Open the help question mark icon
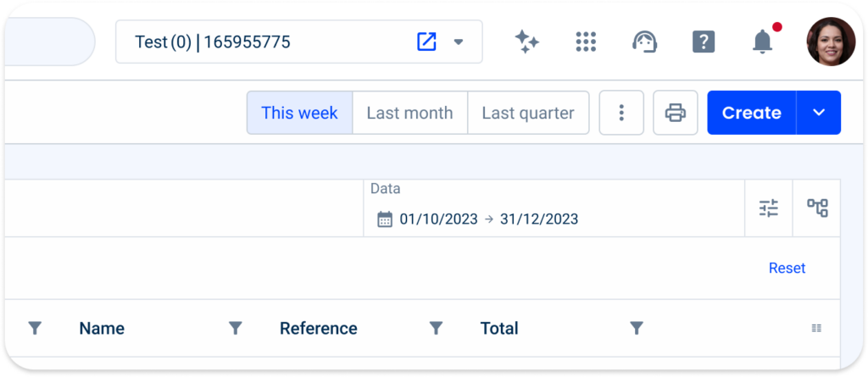The width and height of the screenshot is (868, 377). (x=704, y=42)
